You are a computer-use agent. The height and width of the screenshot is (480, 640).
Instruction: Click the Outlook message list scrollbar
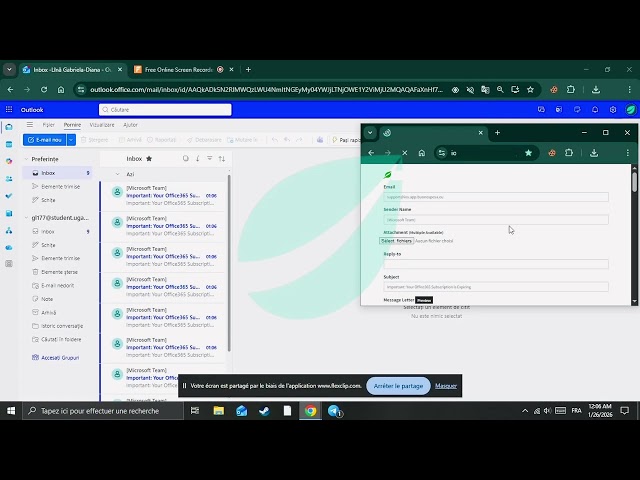(229, 263)
